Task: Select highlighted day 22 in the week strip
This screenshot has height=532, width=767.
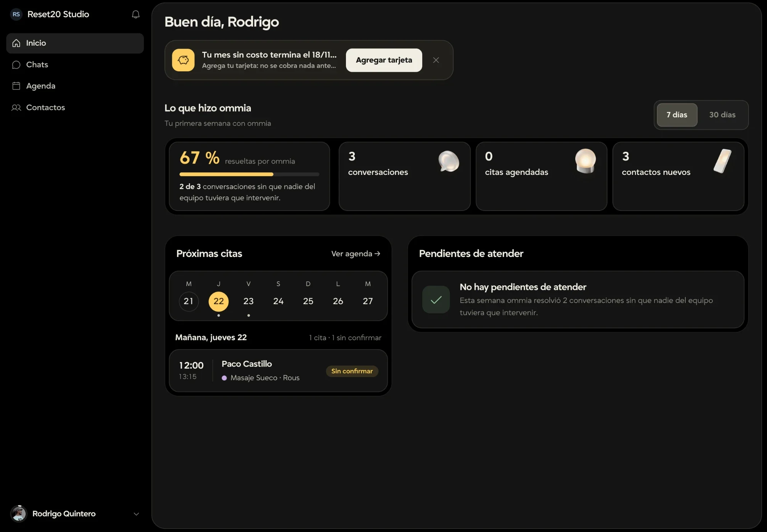Action: point(219,301)
